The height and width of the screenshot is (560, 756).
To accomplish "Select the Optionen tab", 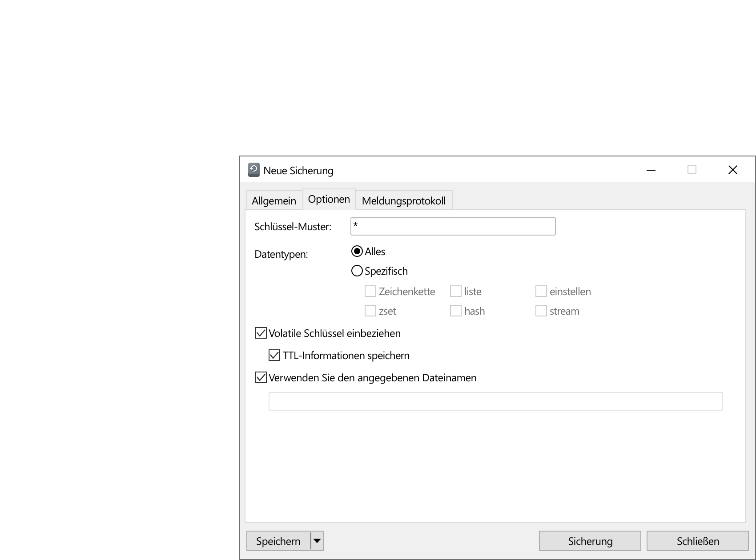I will (x=329, y=199).
